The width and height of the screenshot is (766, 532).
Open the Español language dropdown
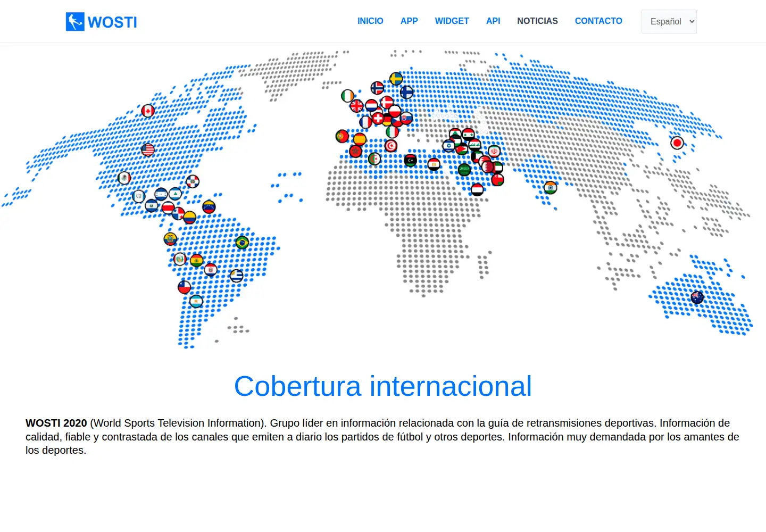[x=669, y=21]
